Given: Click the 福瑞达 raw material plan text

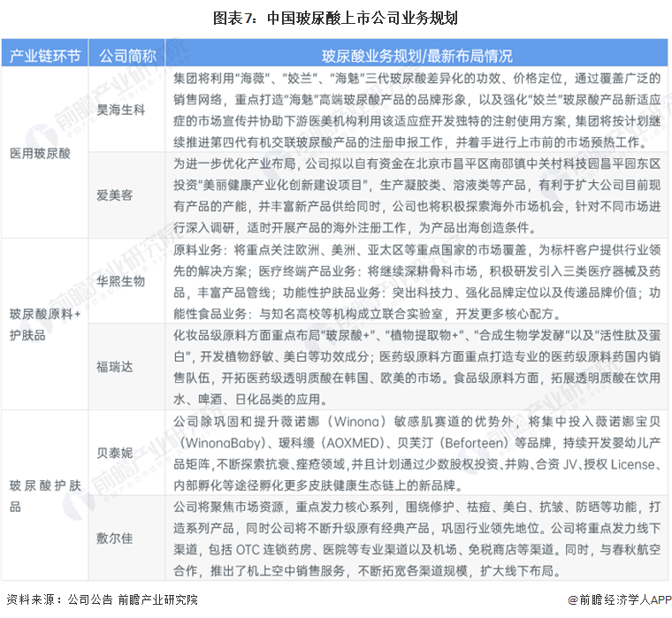Looking at the screenshot, I should tap(416, 367).
